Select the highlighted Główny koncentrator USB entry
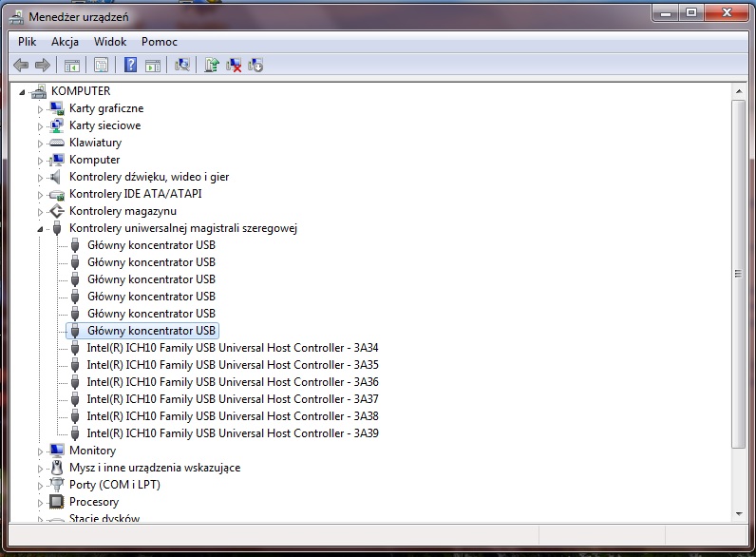This screenshot has width=756, height=557. tap(151, 331)
